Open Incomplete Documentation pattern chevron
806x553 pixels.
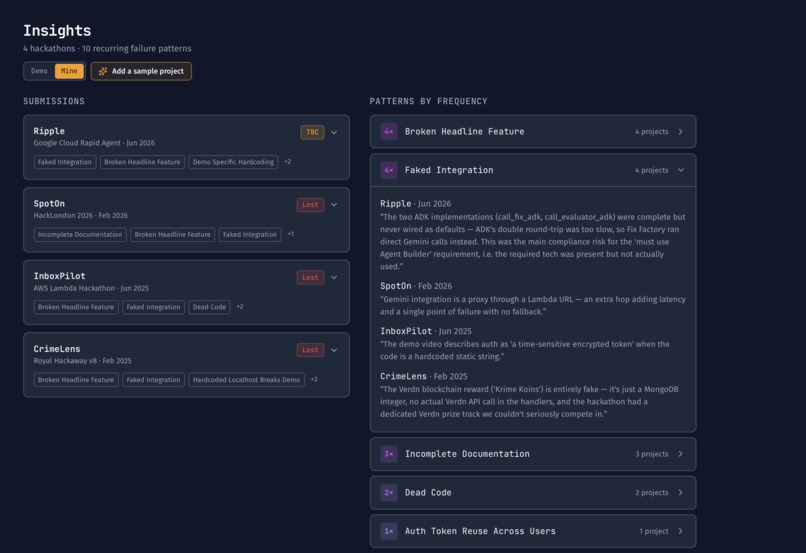click(681, 454)
